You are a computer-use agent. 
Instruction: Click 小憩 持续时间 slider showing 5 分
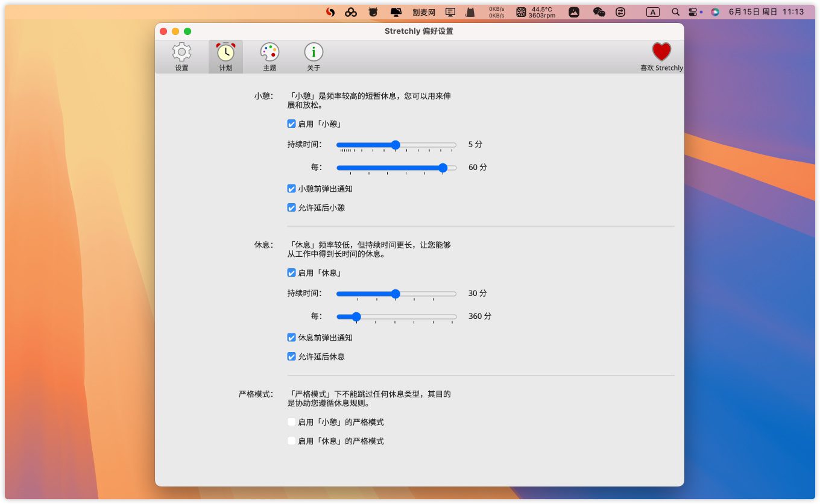[x=396, y=145]
